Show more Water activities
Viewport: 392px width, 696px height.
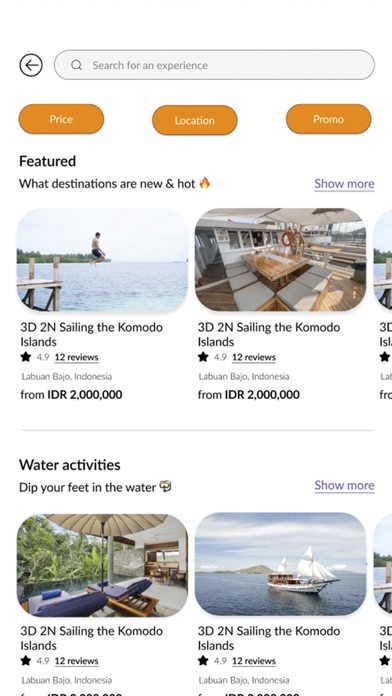coord(344,486)
